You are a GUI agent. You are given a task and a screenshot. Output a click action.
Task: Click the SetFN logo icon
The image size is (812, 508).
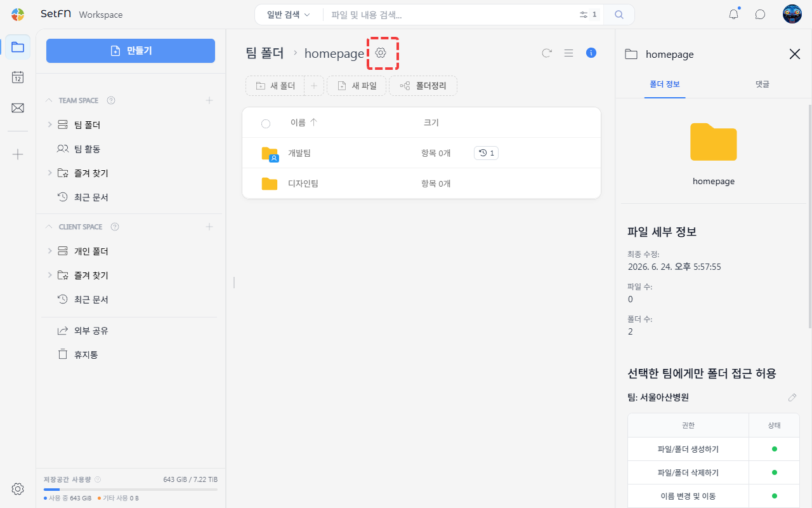(x=18, y=14)
